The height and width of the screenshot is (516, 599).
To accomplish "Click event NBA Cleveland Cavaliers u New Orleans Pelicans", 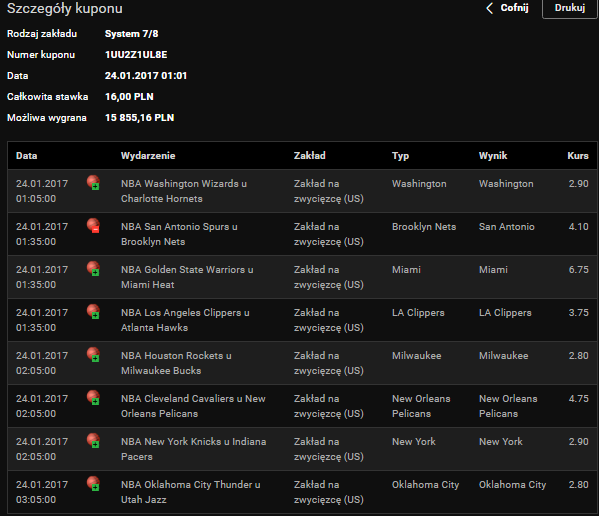I will pos(193,406).
